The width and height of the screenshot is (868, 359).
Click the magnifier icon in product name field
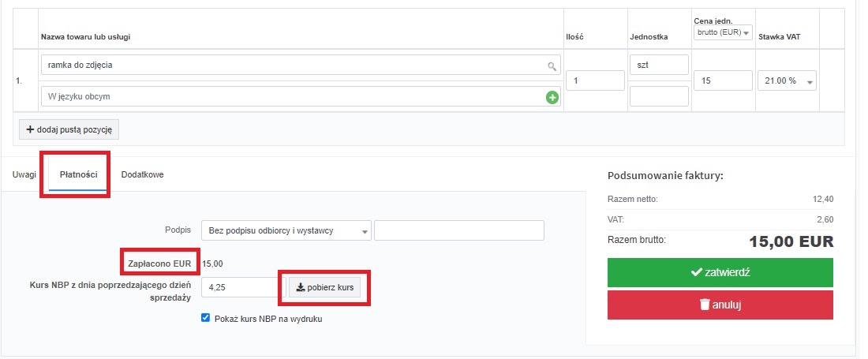[552, 66]
